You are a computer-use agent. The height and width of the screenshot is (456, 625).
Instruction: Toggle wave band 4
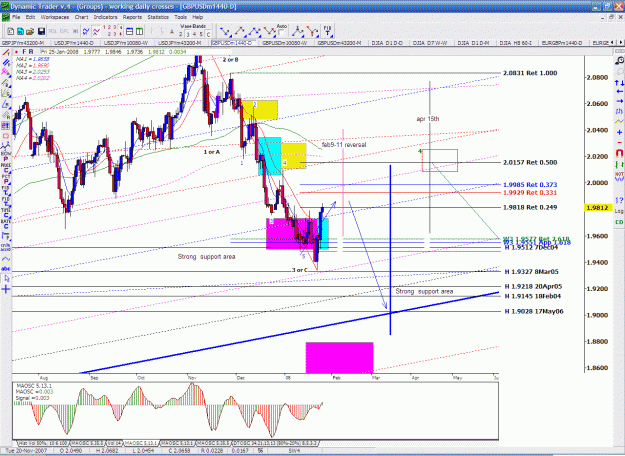tap(194, 35)
